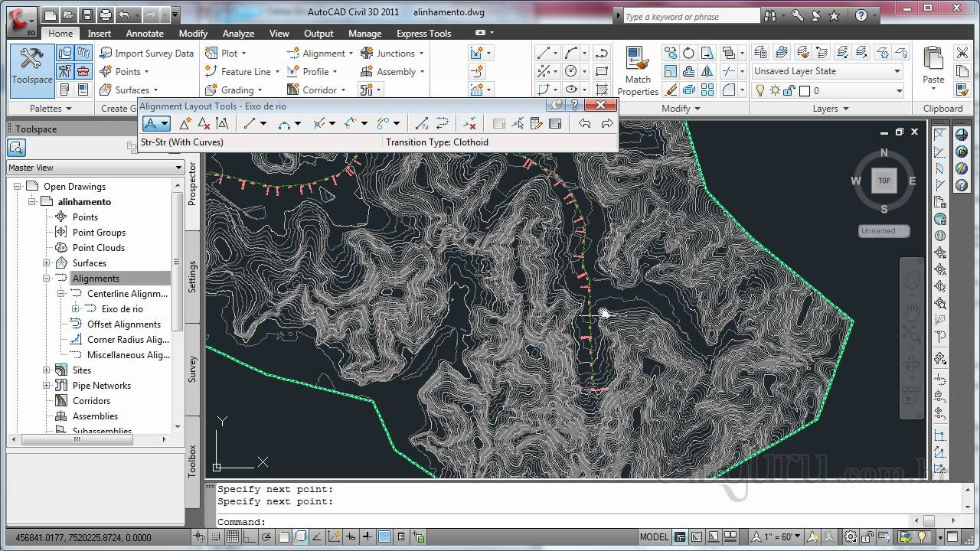Expand the Palettes panel title
980x551 pixels.
coord(51,109)
